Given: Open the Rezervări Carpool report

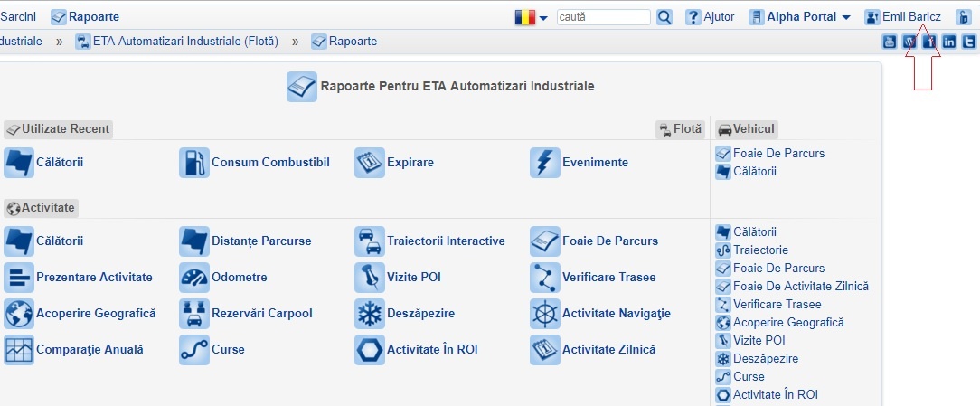Looking at the screenshot, I should [246, 314].
